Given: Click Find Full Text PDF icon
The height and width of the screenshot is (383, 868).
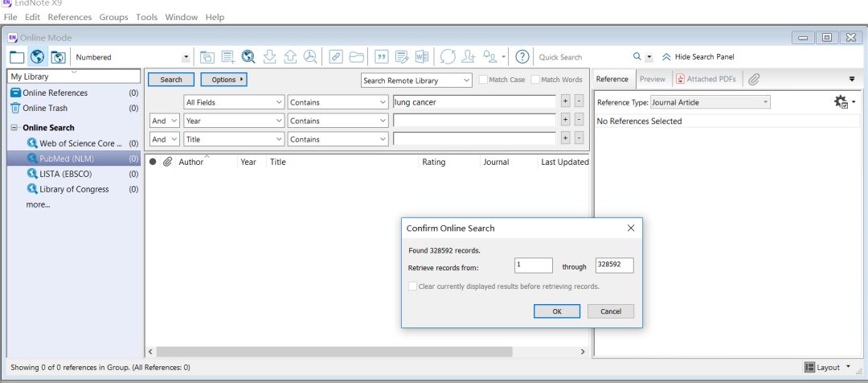Looking at the screenshot, I should tap(310, 56).
